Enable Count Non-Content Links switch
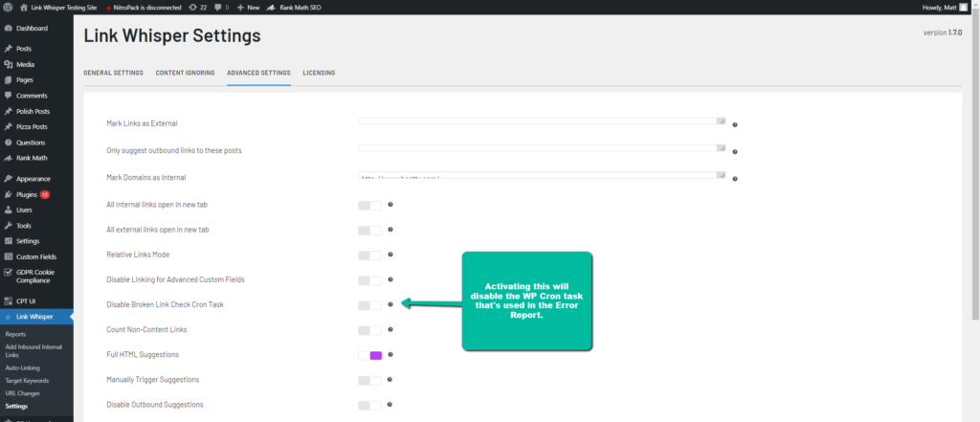Viewport: 980px width, 422px height. click(x=369, y=331)
